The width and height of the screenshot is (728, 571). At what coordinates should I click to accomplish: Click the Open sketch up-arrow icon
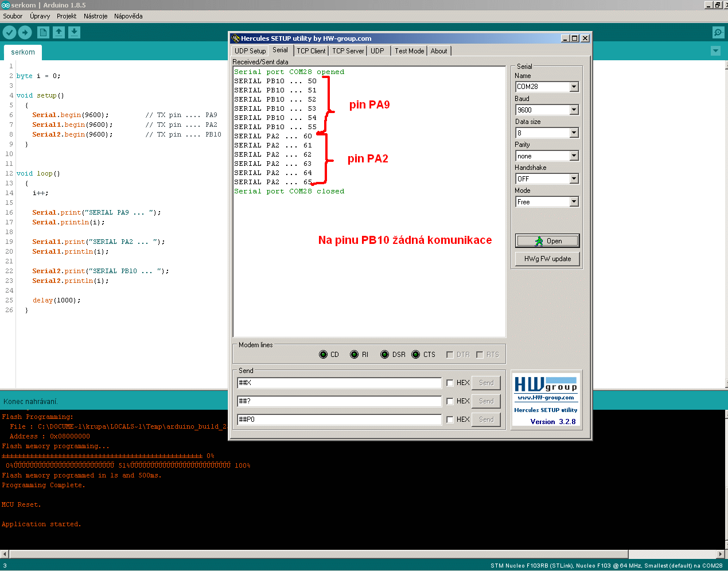[59, 33]
